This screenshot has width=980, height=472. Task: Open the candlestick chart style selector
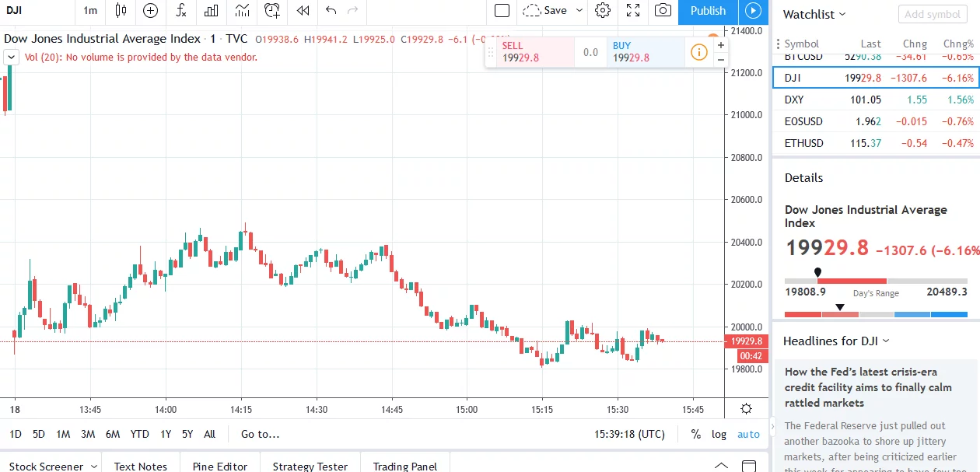[120, 11]
